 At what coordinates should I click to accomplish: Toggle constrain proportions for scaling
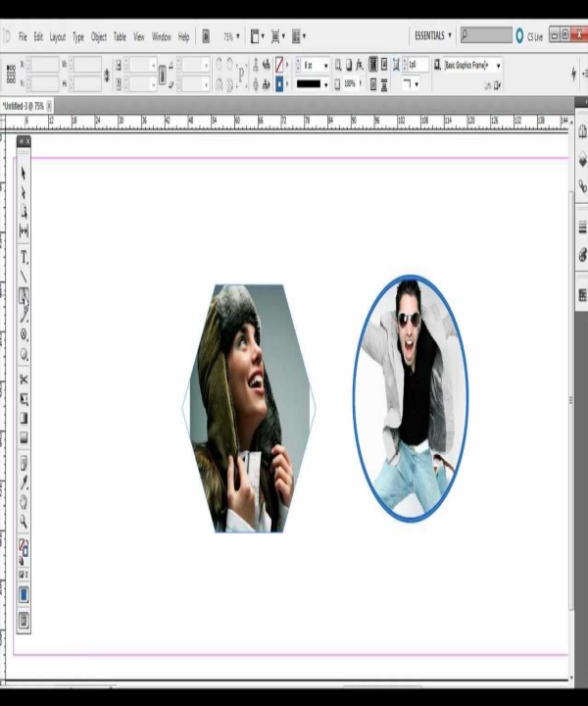coord(163,75)
